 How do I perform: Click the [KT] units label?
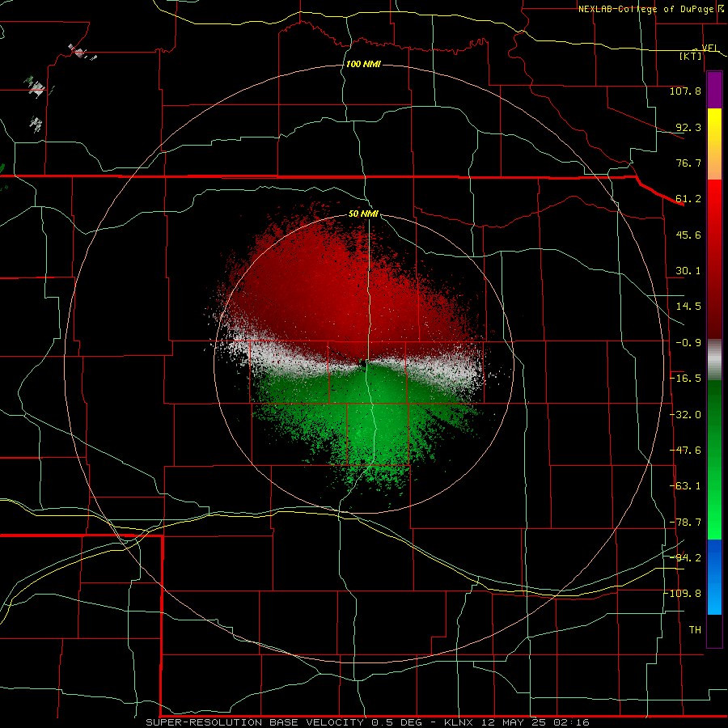click(x=690, y=56)
